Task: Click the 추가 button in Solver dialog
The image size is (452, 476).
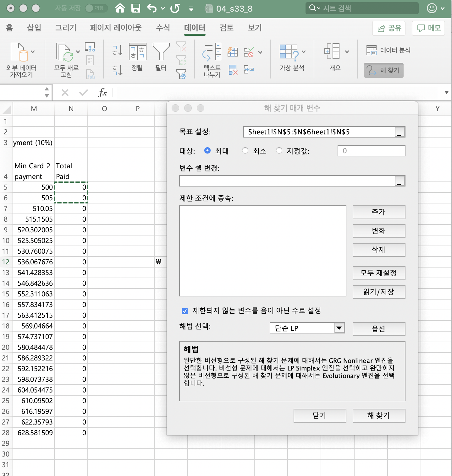Action: [x=379, y=212]
